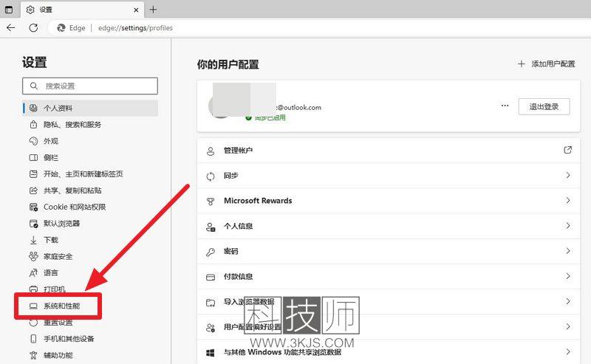Click the 搜索设置 search field
Viewport: 591px width, 364px height.
click(x=90, y=86)
